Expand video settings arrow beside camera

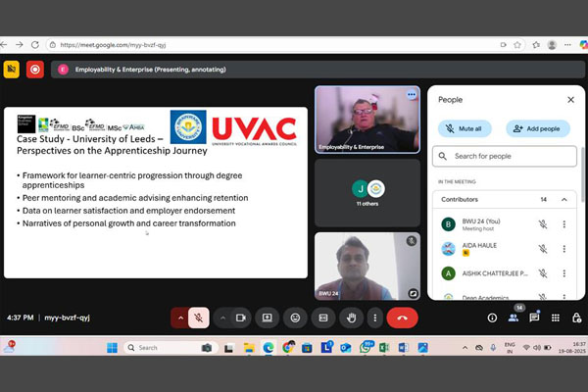coord(222,318)
